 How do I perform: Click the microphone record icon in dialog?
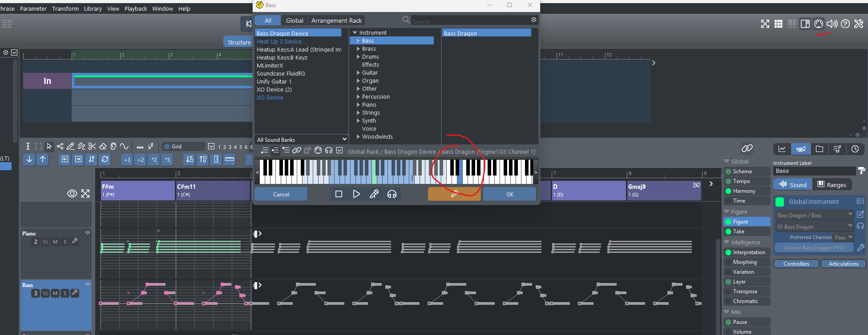[x=374, y=194]
